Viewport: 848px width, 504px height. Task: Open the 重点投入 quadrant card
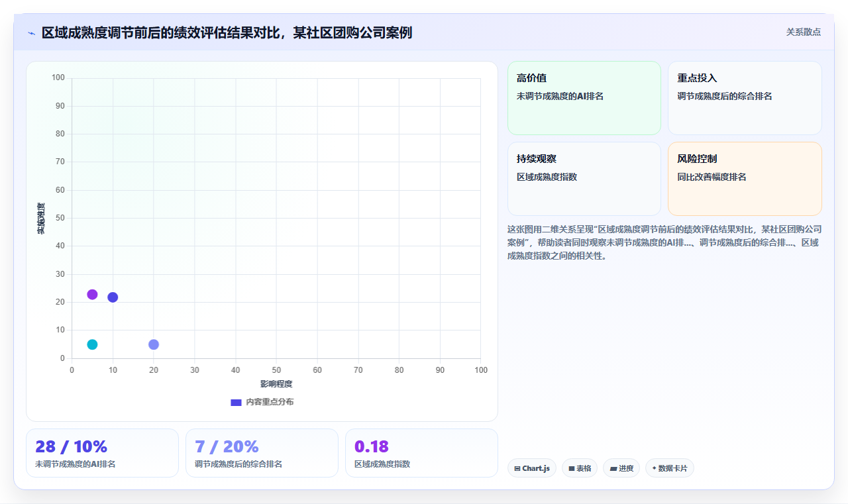[x=745, y=98]
